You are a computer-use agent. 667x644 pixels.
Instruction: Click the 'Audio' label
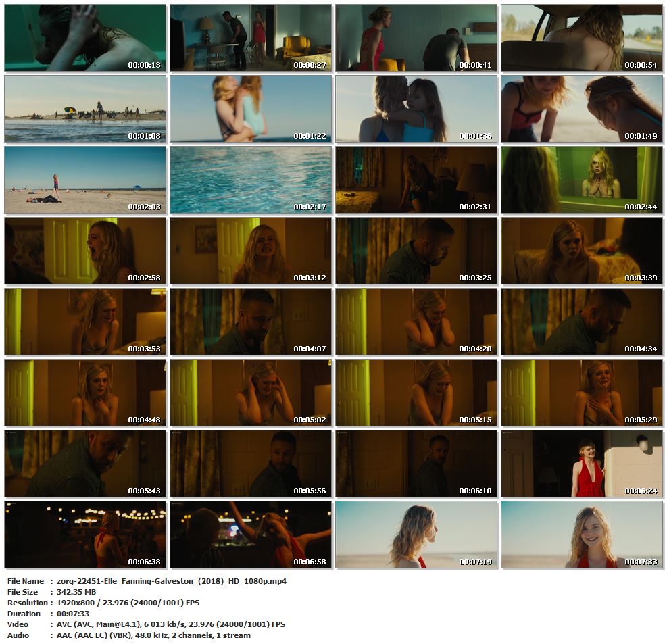tap(18, 635)
